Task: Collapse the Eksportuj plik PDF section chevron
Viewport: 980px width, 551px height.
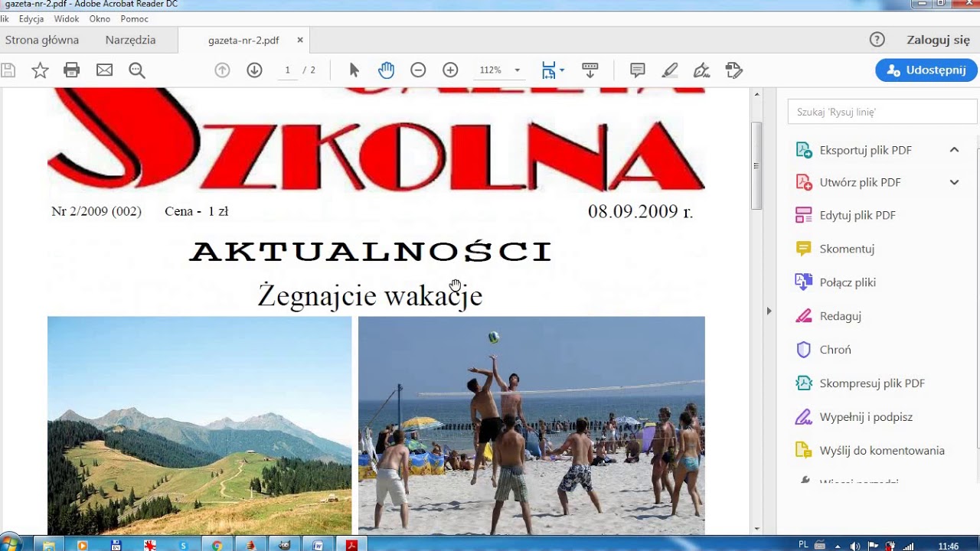Action: point(954,150)
